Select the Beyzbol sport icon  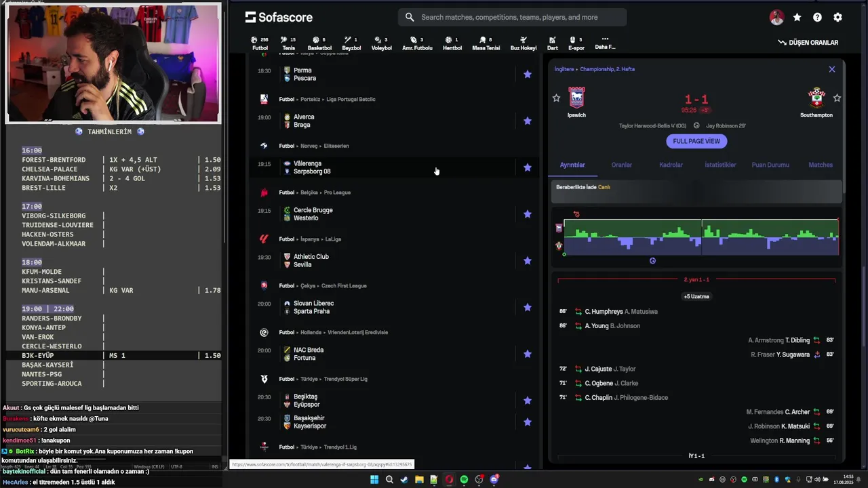351,43
